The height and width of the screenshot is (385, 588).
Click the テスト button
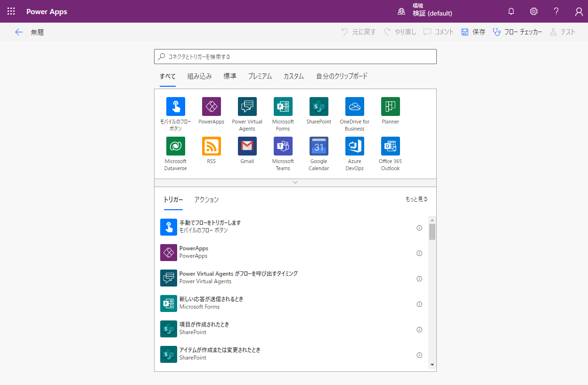(563, 32)
